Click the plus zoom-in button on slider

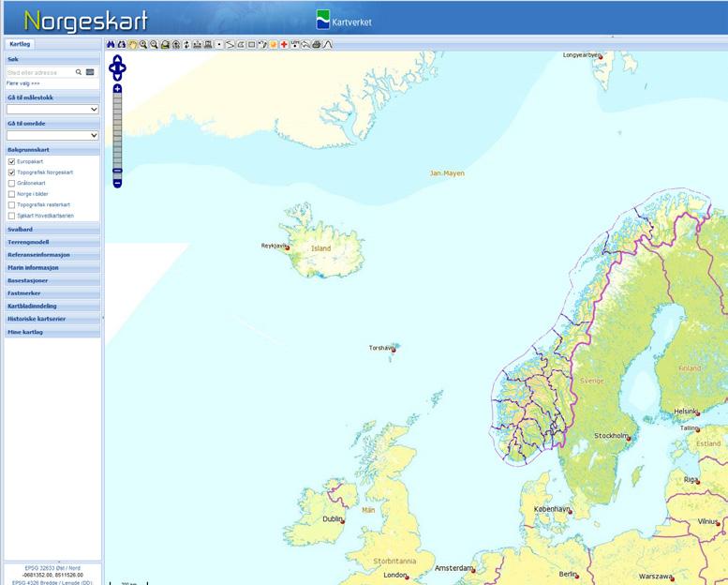click(x=117, y=88)
